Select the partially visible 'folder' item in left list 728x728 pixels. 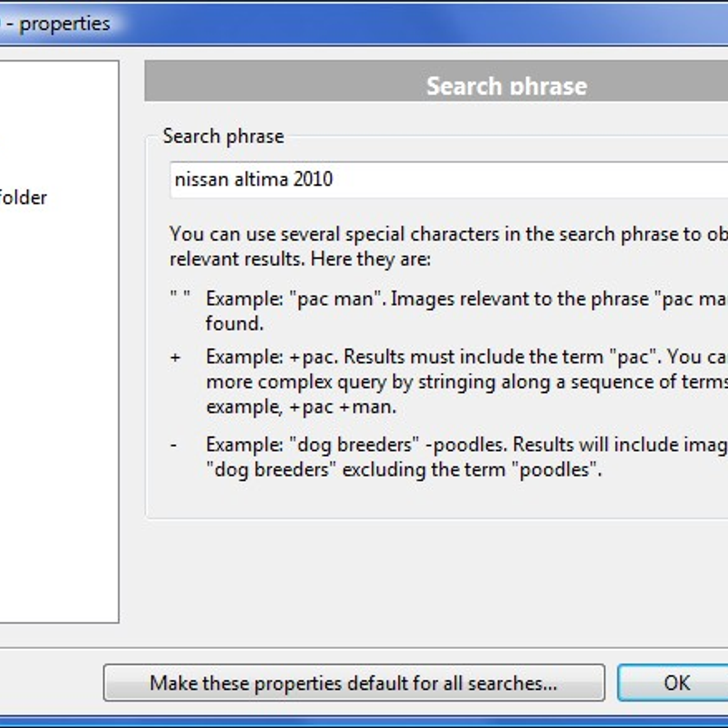point(23,197)
